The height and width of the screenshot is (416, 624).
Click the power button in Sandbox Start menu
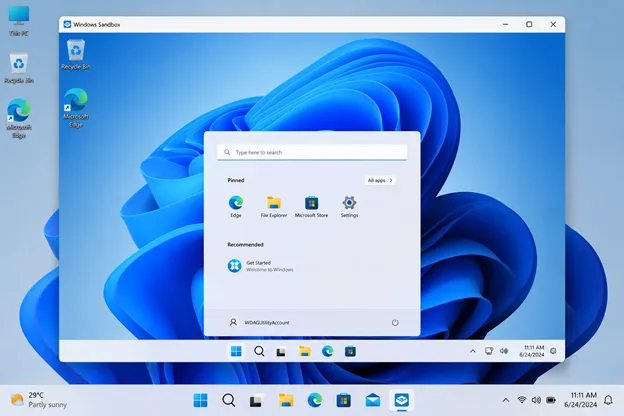[395, 322]
